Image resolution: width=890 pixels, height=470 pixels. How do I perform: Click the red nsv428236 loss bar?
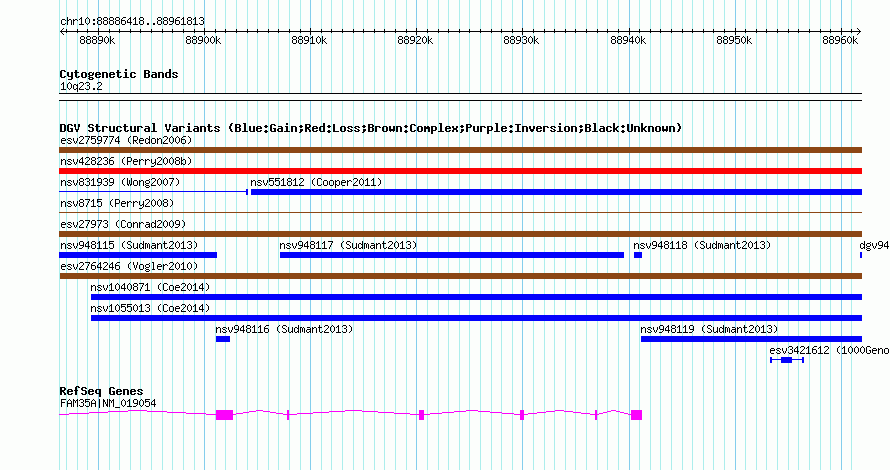click(x=460, y=171)
